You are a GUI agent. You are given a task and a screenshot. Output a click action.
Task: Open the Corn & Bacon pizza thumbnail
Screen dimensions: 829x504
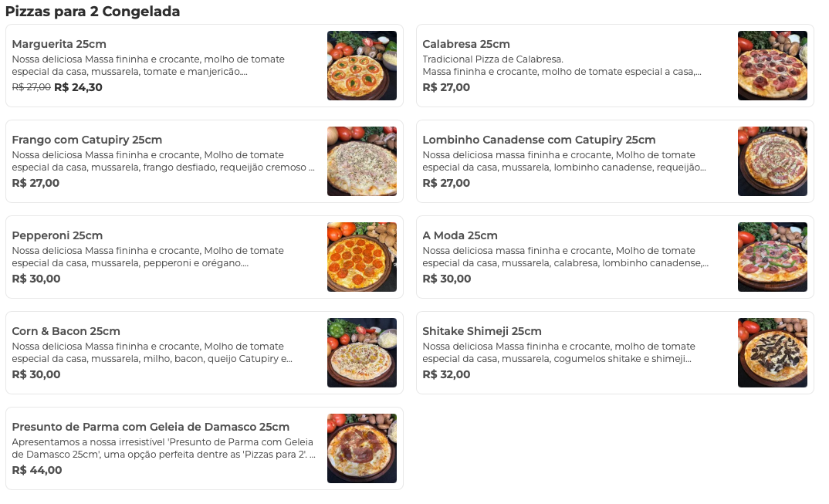coord(361,353)
